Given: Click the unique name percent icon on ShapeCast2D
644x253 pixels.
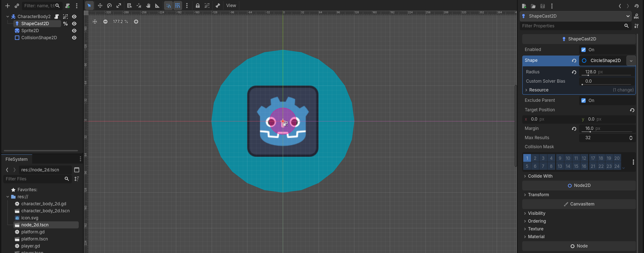Looking at the screenshot, I should 65,24.
